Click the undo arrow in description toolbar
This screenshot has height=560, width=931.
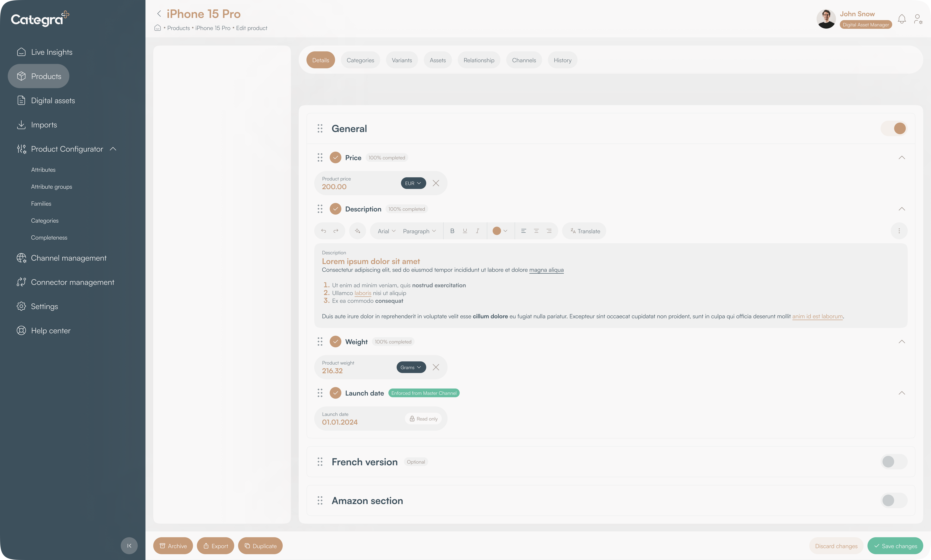click(324, 231)
